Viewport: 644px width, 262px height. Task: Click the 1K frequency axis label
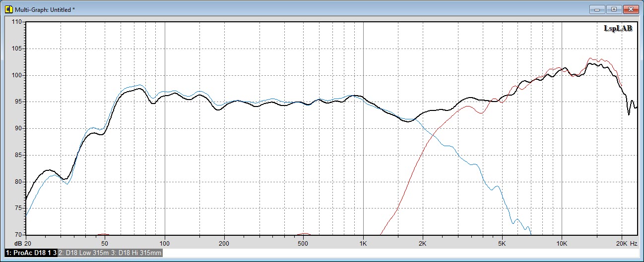coord(363,244)
